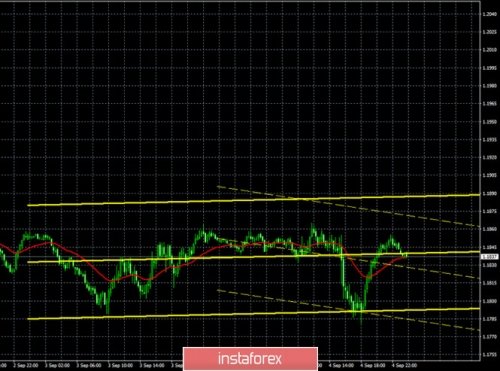500x371 pixels.
Task: Click the highlighted current price tag 1.1837
Action: tap(490, 257)
